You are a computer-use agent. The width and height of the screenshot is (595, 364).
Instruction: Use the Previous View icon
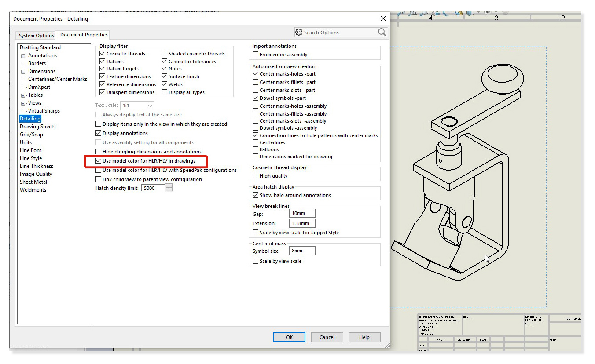[x=435, y=12]
